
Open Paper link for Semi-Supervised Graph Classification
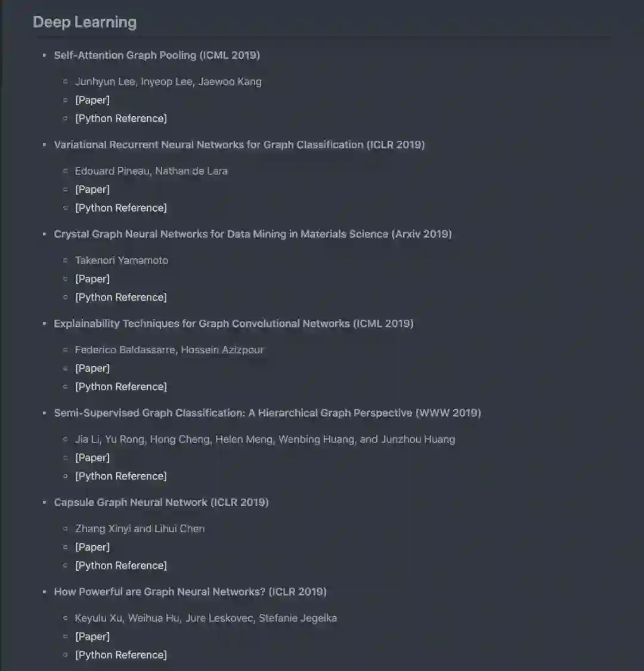click(92, 458)
